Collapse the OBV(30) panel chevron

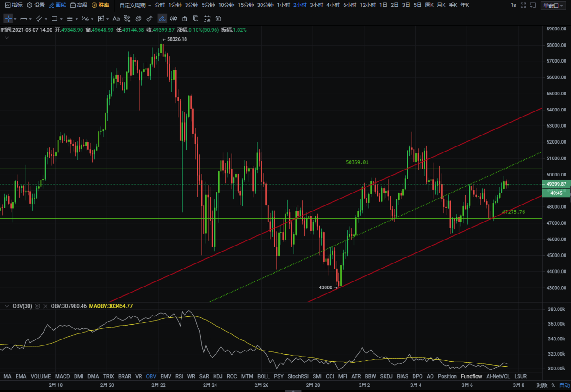[6, 306]
